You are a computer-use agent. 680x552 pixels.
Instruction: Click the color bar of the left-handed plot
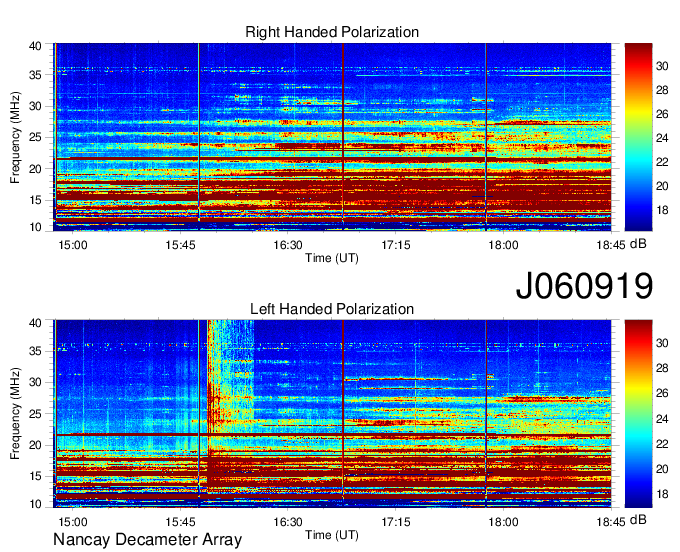pos(638,413)
